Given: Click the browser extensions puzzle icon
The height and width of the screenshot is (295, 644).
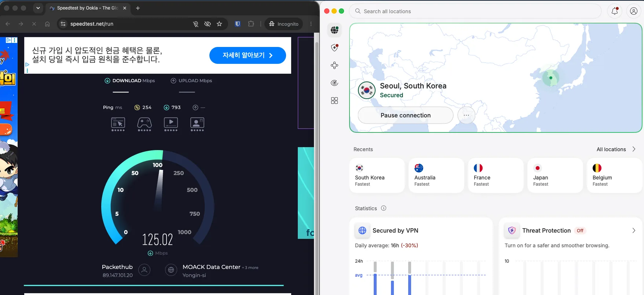Looking at the screenshot, I should pyautogui.click(x=251, y=24).
